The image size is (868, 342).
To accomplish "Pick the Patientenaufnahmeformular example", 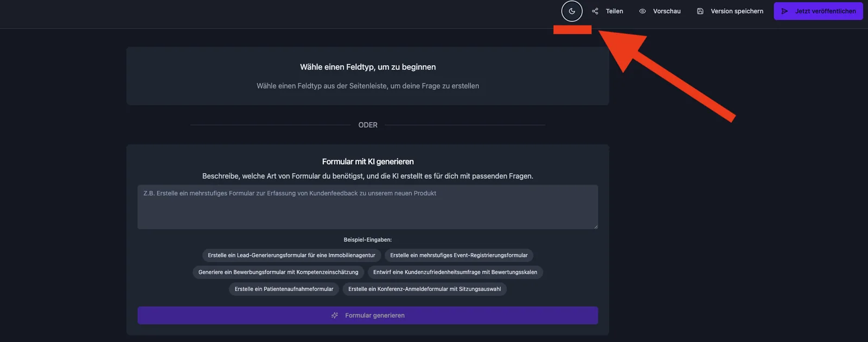I will (x=284, y=289).
